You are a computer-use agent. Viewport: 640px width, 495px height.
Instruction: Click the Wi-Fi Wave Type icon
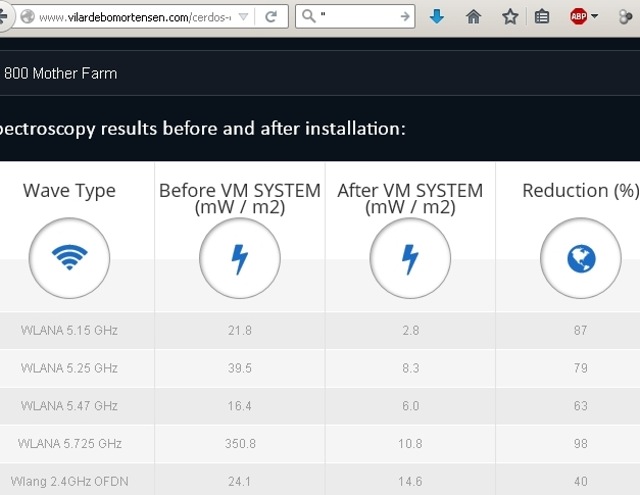coord(69,258)
